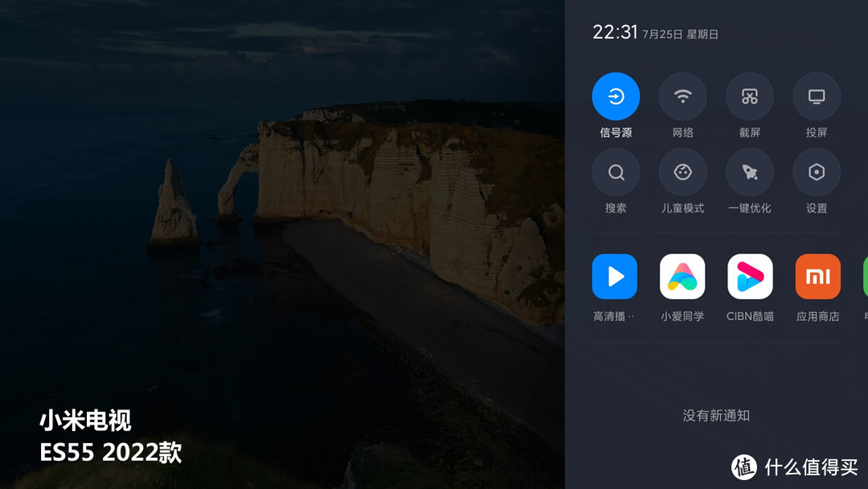Screen dimensions: 868x489
Task: Open the CIBN酷喵 video app
Action: click(x=750, y=277)
